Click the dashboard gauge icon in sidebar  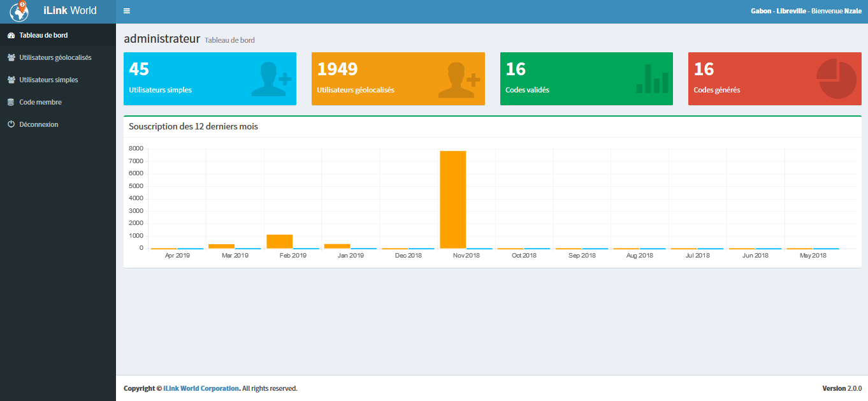click(11, 36)
